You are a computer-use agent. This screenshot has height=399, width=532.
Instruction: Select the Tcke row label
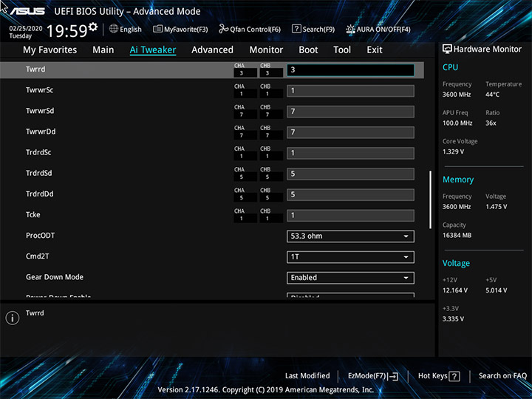coord(33,214)
